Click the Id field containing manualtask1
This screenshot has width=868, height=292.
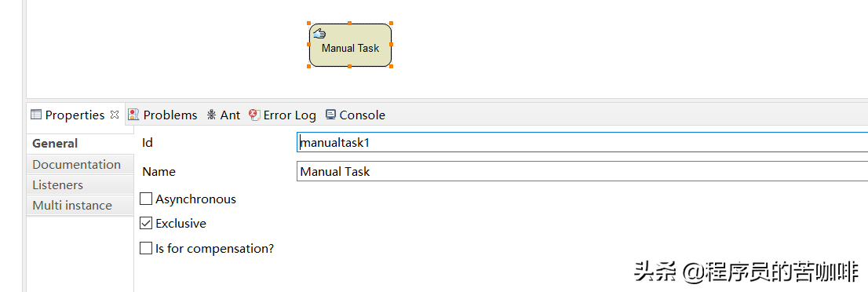point(582,142)
